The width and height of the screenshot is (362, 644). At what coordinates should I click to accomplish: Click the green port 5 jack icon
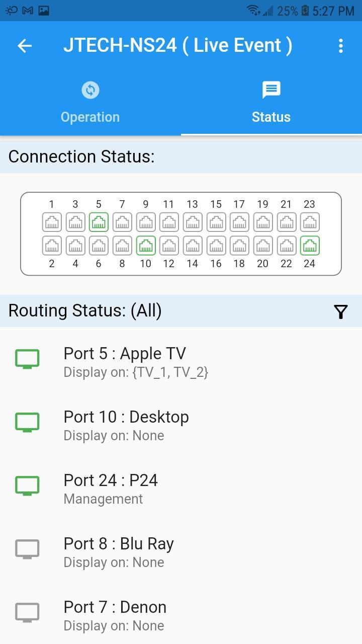point(99,222)
